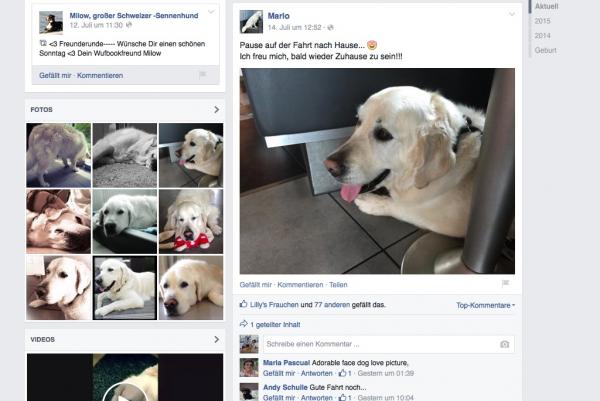The image size is (600, 401).
Task: Open the Top-Kommentare sorting dropdown
Action: (485, 305)
